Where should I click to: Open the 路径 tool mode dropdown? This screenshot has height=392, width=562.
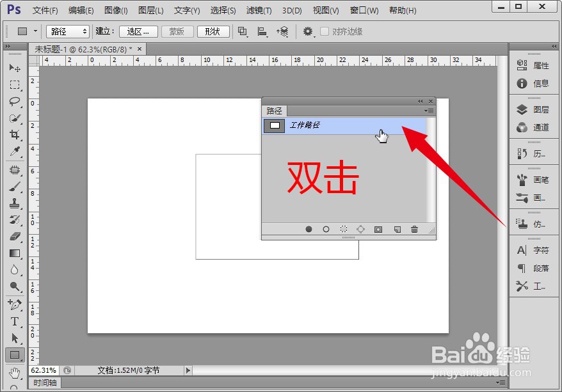[68, 31]
